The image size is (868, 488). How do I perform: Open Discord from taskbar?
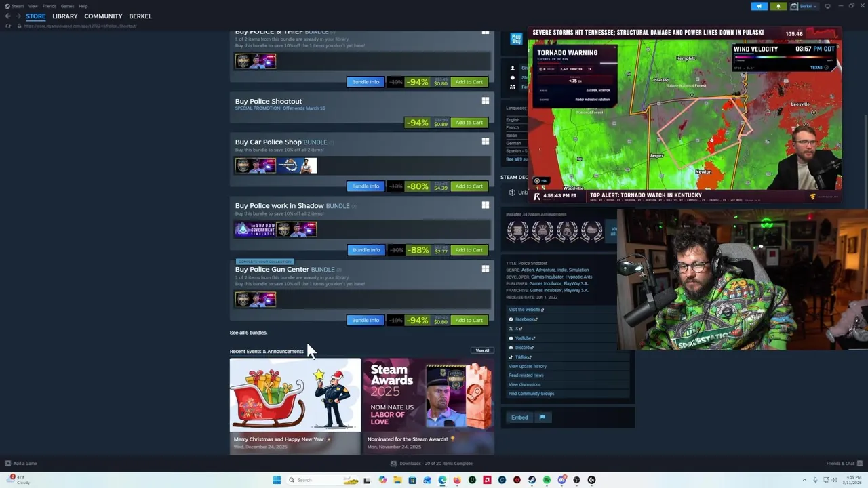[561, 480]
